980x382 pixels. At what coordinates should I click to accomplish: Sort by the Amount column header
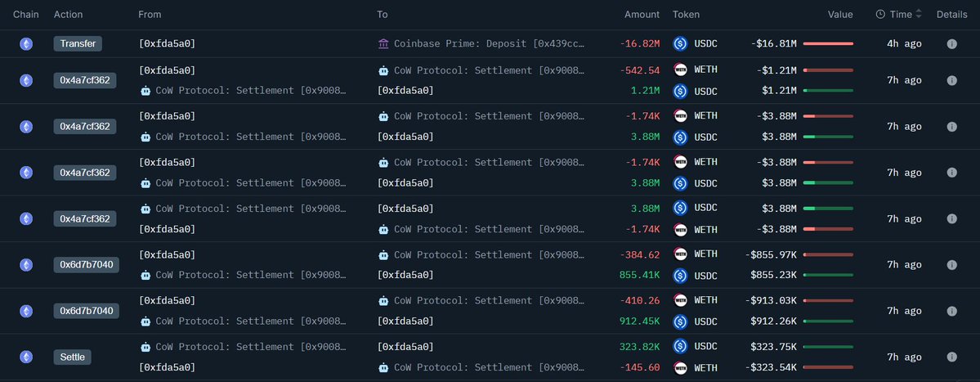tap(642, 15)
